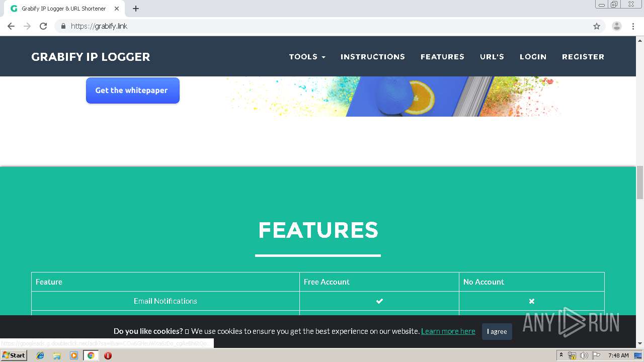Click the No Account column header
This screenshot has width=644, height=362.
coord(532,282)
